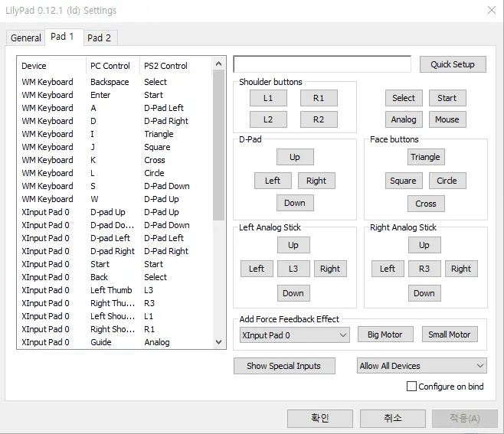Click the bindings list scrollbar thumb
Image resolution: width=504 pixels, height=434 pixels.
tap(219, 145)
